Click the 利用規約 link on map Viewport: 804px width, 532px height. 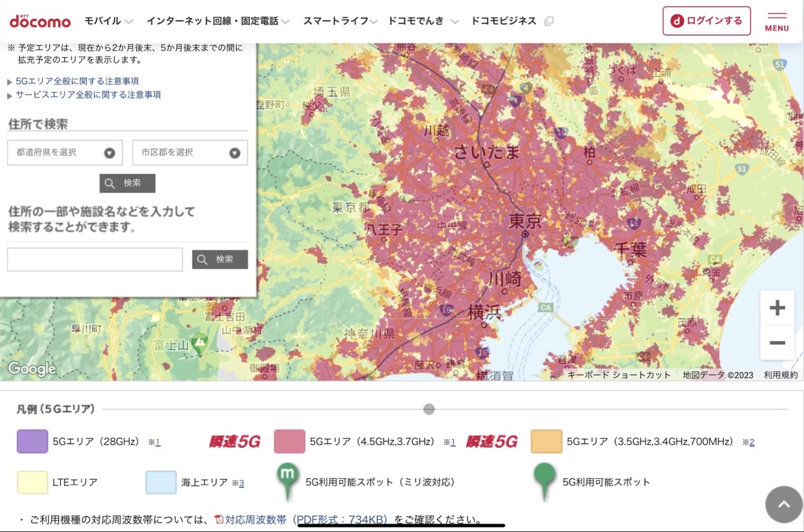coord(781,375)
